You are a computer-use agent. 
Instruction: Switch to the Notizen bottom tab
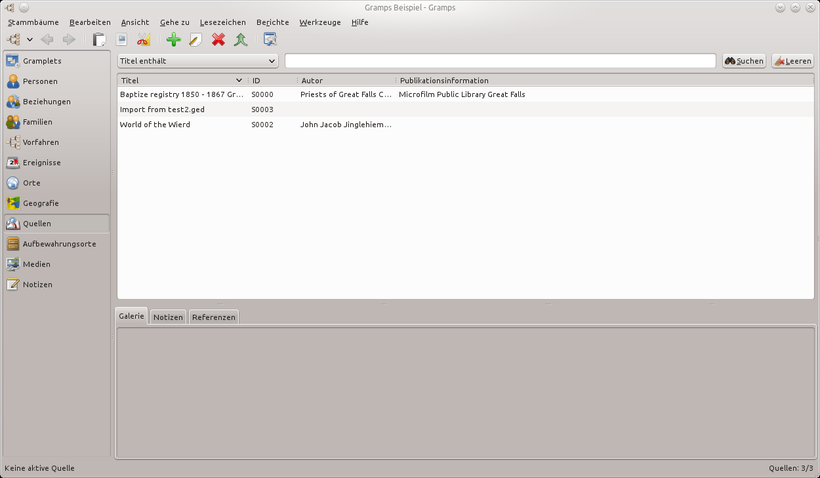point(168,317)
